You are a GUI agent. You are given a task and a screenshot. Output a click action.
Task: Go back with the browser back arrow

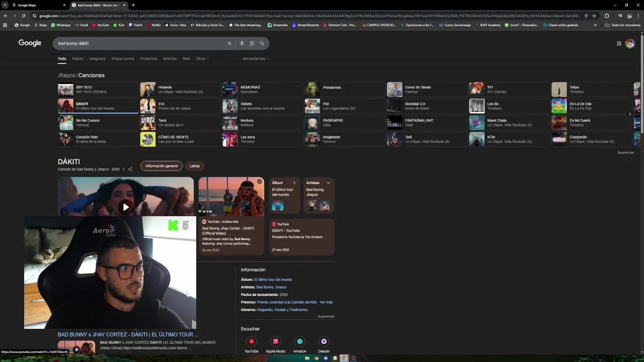coord(6,16)
